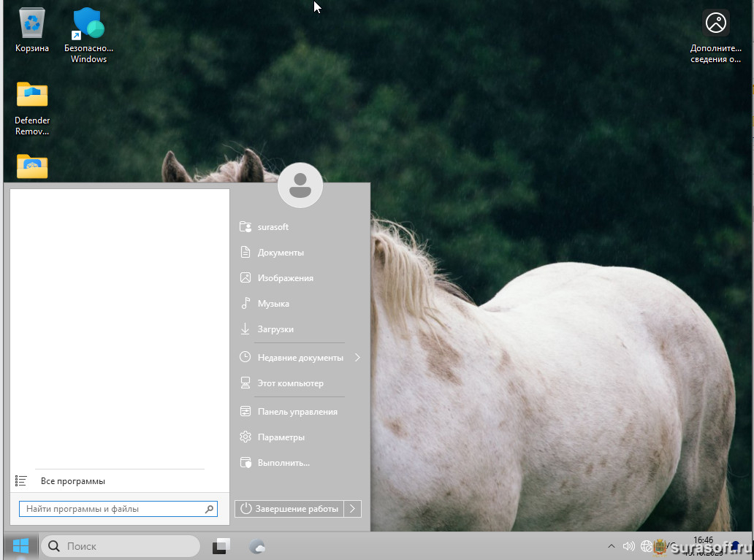Click the user avatar picture in Start menu

(x=300, y=185)
